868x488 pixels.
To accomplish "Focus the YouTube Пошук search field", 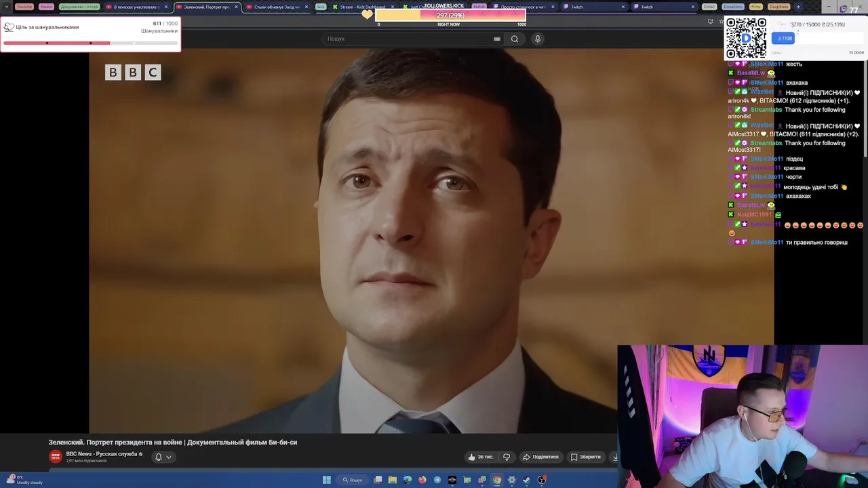I will [409, 39].
